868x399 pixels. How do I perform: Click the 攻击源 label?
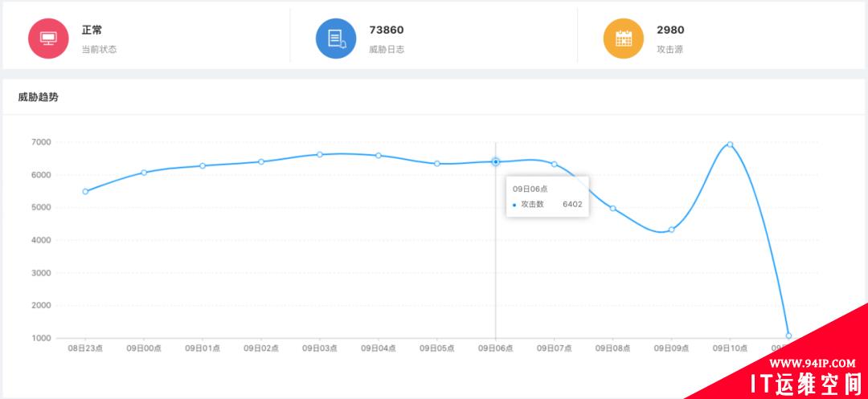[669, 49]
